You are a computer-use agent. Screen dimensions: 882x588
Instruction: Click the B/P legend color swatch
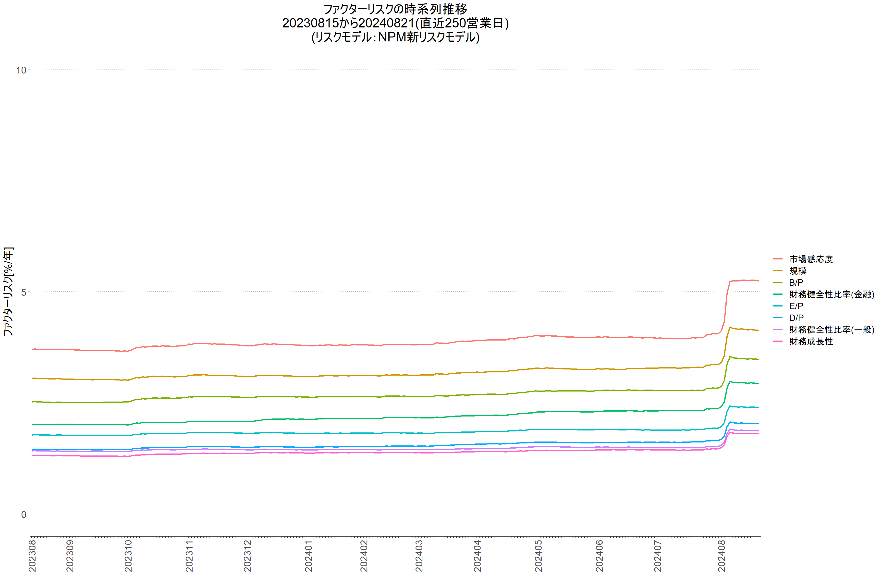(x=778, y=282)
